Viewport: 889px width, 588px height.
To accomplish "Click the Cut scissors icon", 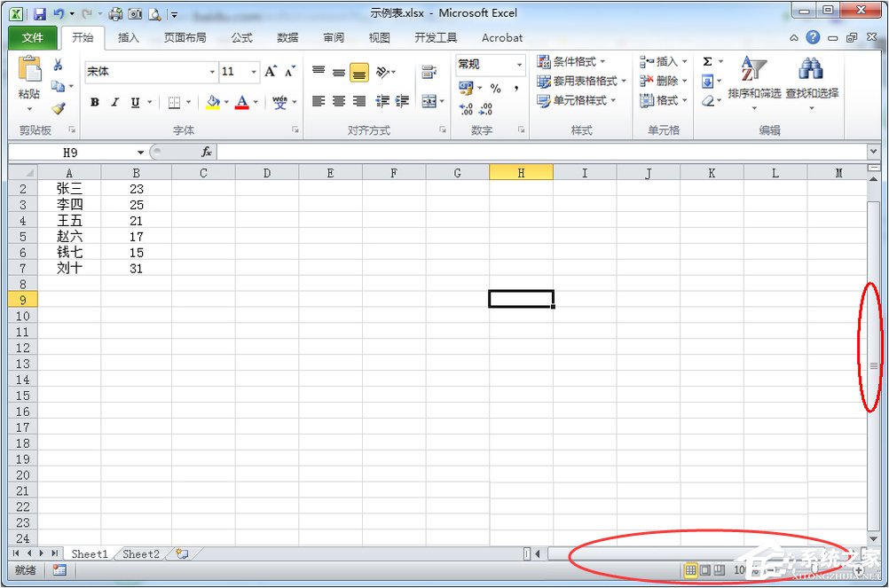I will coord(58,65).
